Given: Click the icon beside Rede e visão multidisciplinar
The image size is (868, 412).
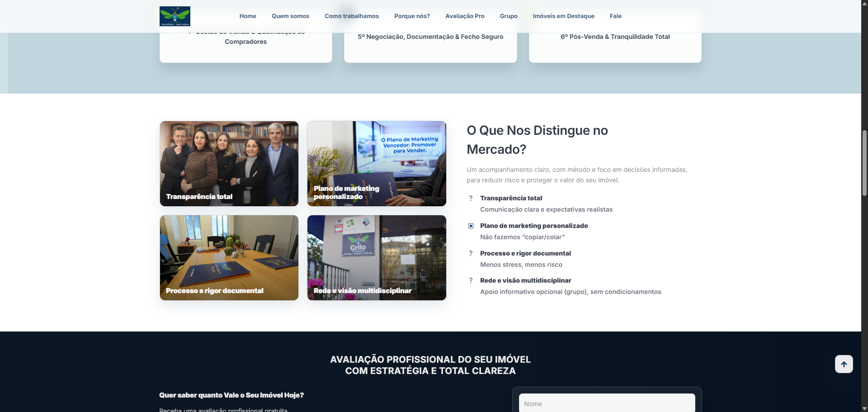Looking at the screenshot, I should pos(471,280).
